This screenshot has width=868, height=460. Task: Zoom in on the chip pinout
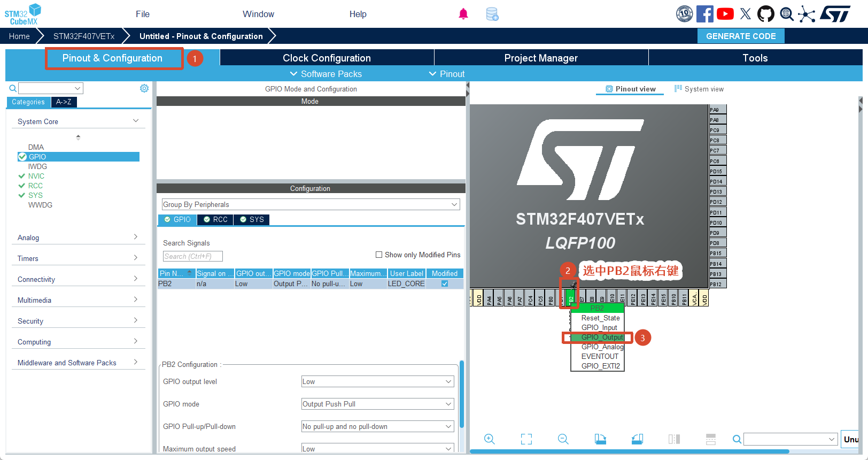point(489,439)
